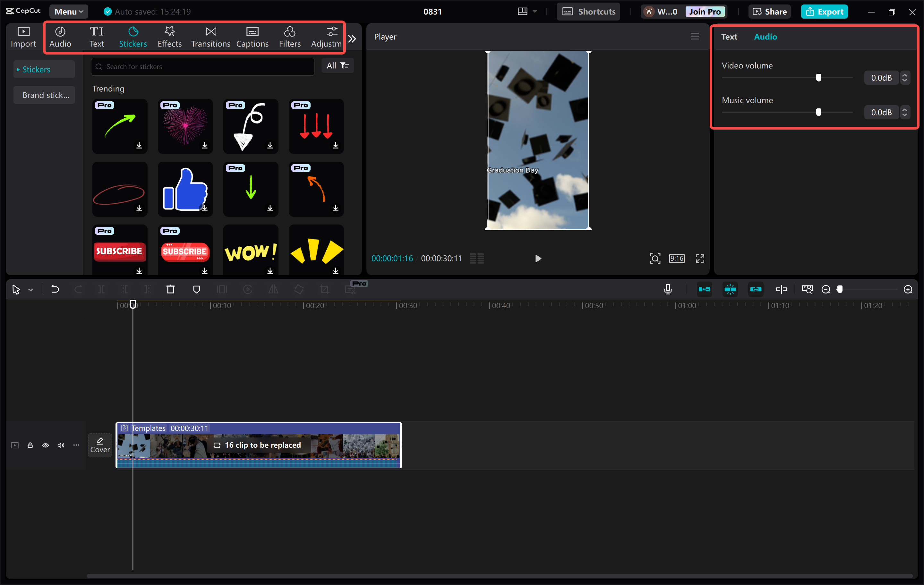Split the clip at the playhead
The image size is (924, 585).
pos(101,289)
